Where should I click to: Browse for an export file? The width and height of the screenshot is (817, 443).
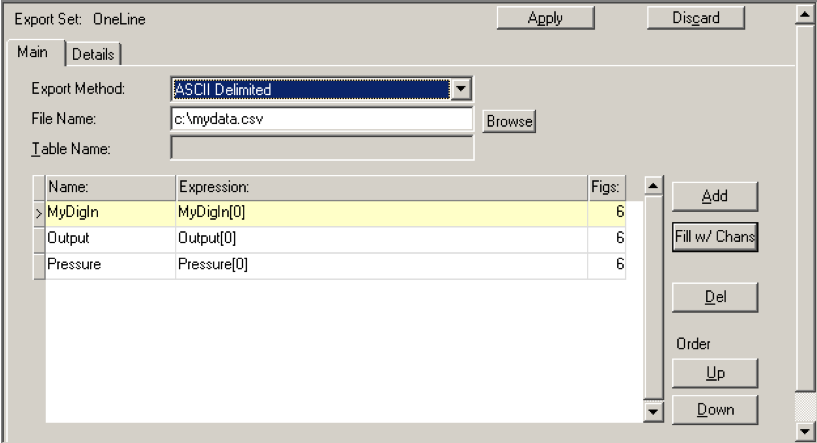point(509,121)
